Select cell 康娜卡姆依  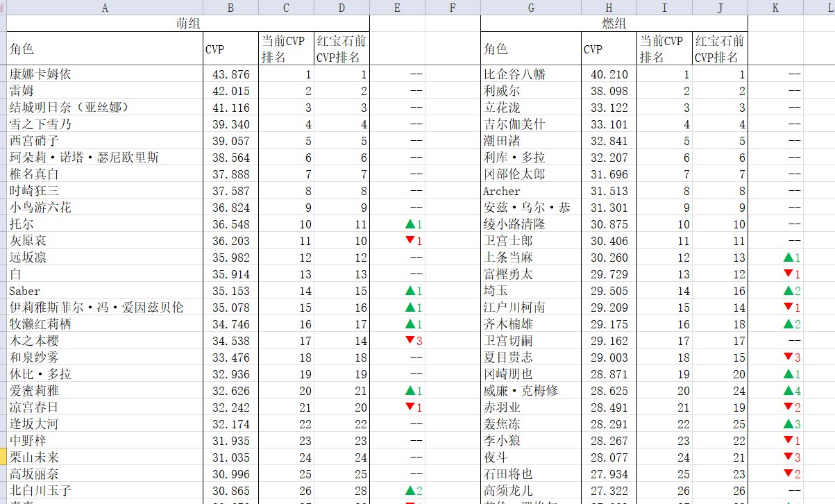coord(105,74)
